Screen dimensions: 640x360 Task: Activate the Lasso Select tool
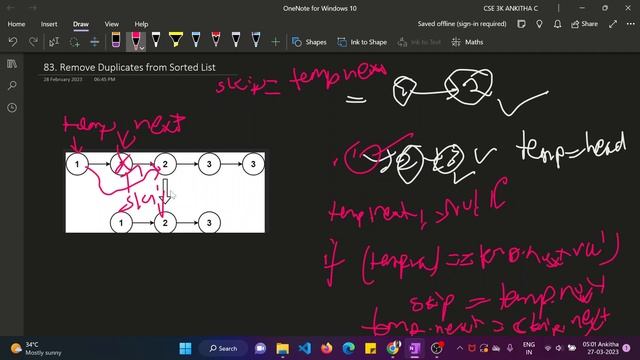tap(74, 42)
